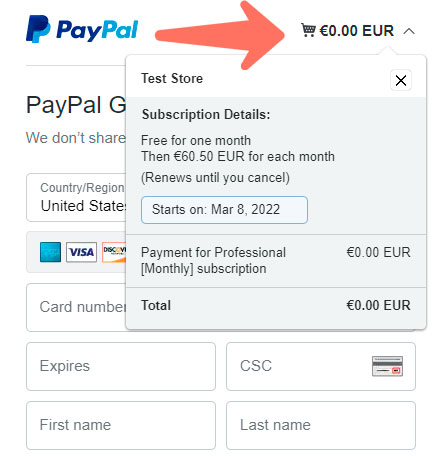Click the Starts on: Mar 8, 2022 box
The height and width of the screenshot is (456, 439).
(224, 210)
